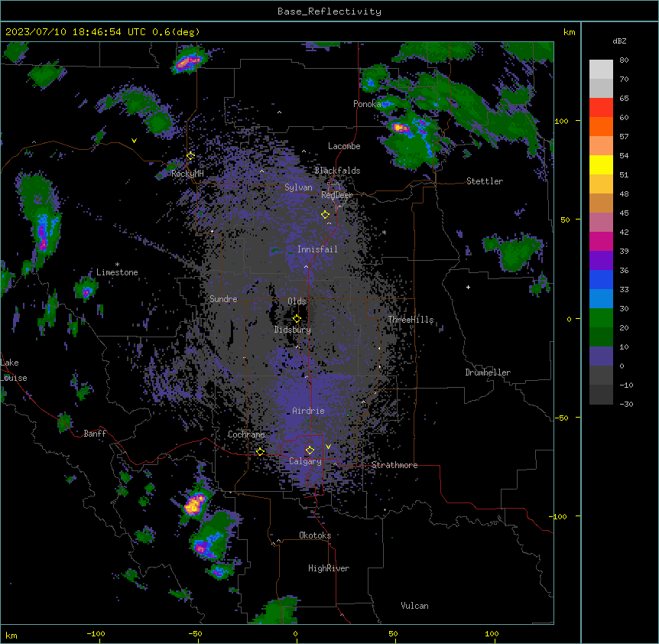Click the blue 33-36 dBZ legend swatch
This screenshot has height=644, width=659.
click(x=601, y=279)
